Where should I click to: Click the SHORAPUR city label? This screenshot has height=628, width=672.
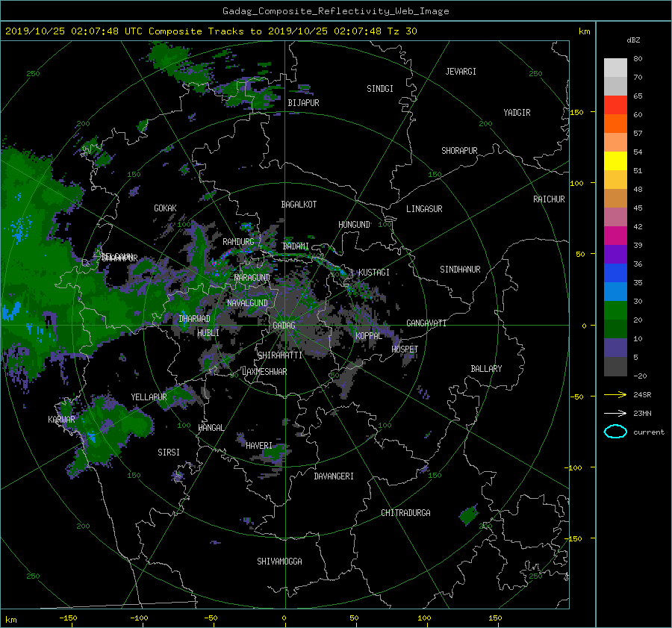pos(459,151)
